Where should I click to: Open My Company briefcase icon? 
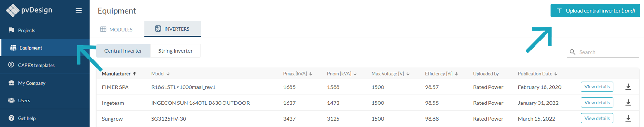(x=11, y=83)
